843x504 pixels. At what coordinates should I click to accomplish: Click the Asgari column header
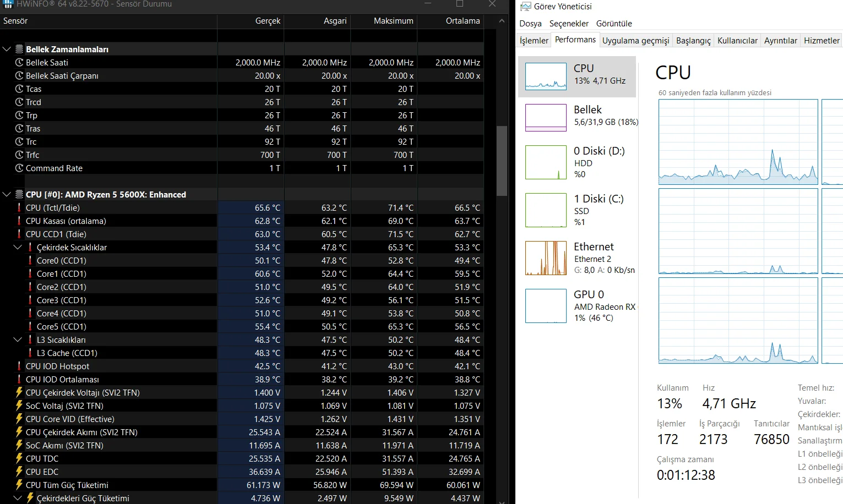click(x=317, y=21)
